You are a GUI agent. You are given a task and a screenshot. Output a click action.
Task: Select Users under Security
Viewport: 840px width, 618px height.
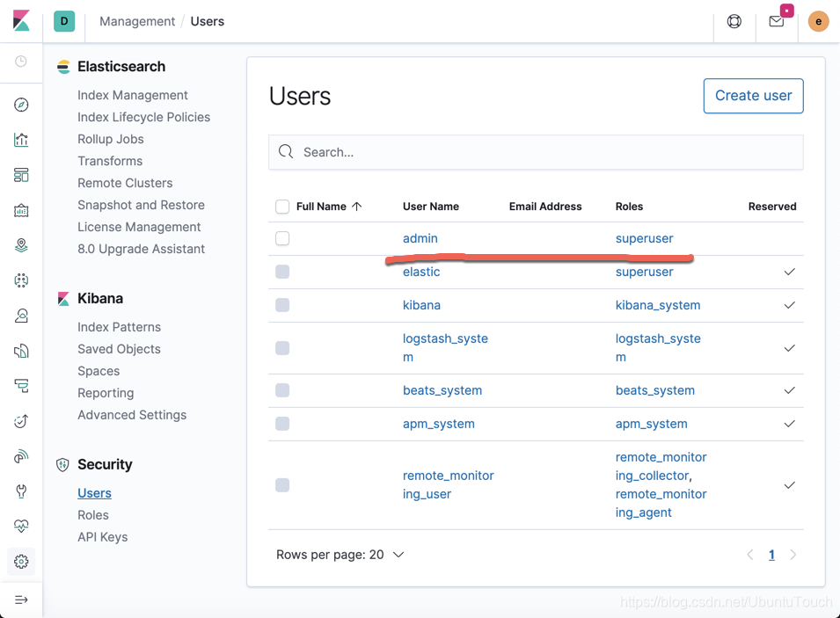pyautogui.click(x=94, y=492)
